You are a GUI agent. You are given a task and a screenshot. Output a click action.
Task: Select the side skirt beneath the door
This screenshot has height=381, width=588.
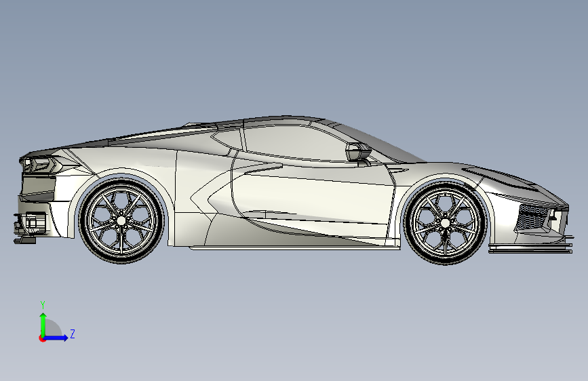click(x=294, y=247)
